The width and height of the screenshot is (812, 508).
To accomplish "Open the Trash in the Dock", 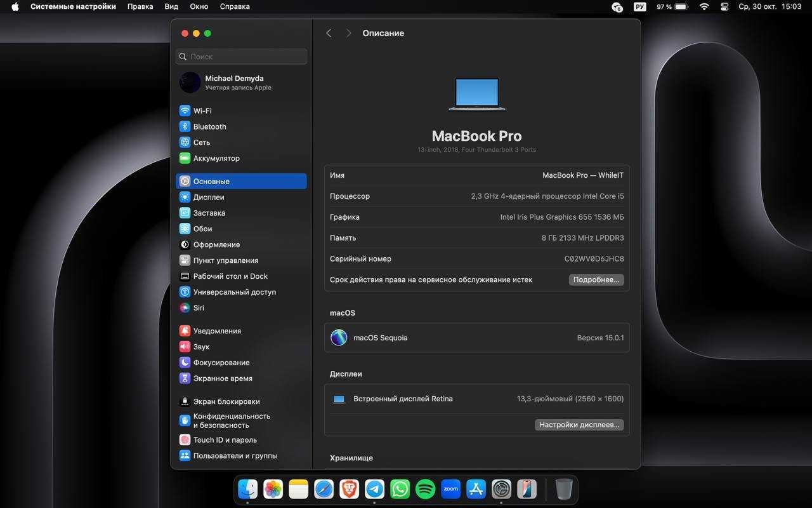I will tap(564, 489).
